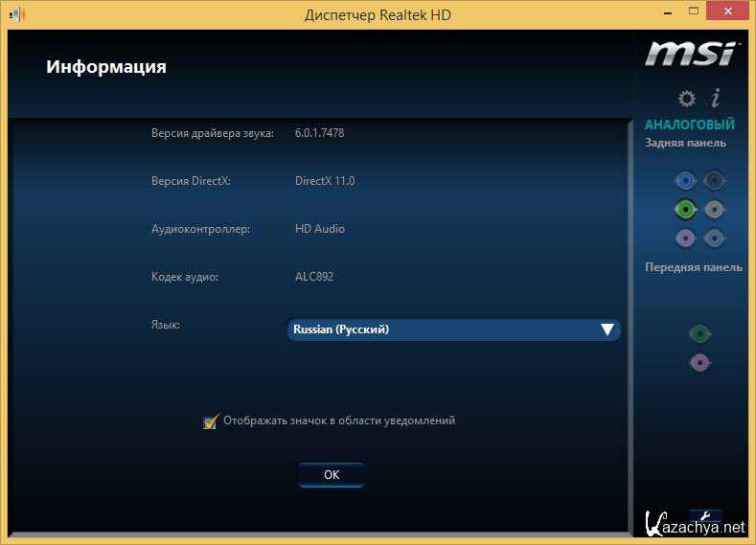The height and width of the screenshot is (545, 756).
Task: Click the information "i" icon
Action: [x=715, y=99]
